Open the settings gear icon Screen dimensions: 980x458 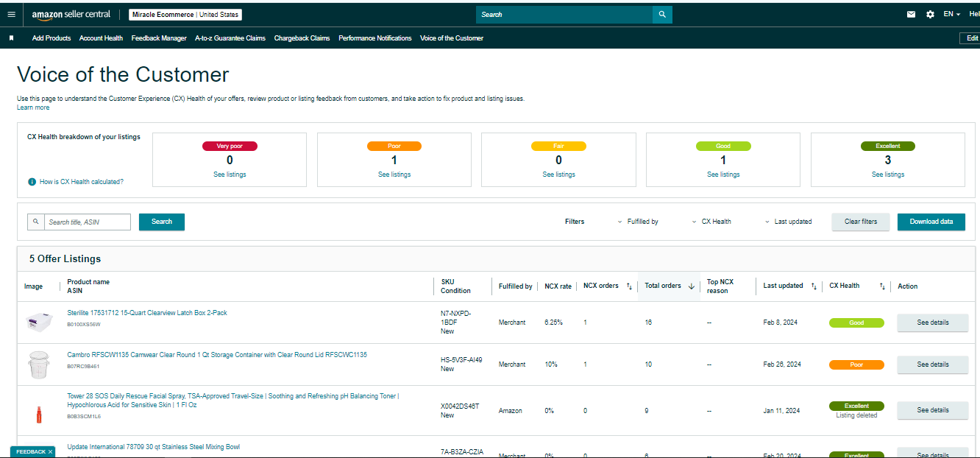(930, 14)
